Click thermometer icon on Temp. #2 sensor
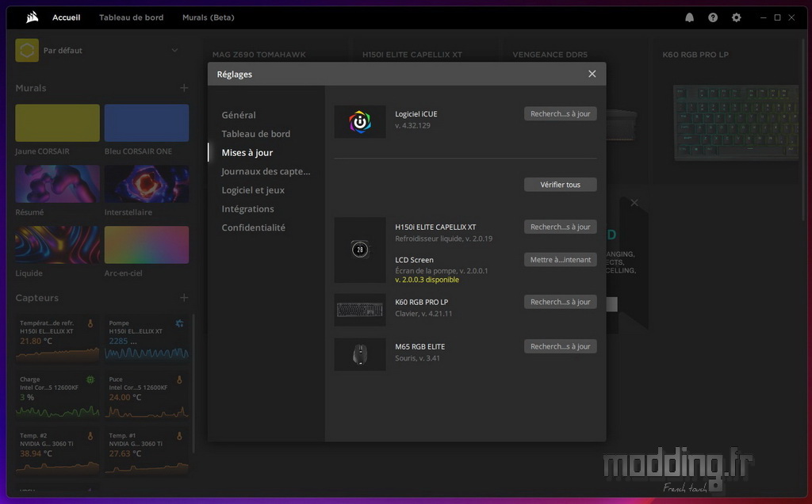The height and width of the screenshot is (504, 812). pos(90,436)
